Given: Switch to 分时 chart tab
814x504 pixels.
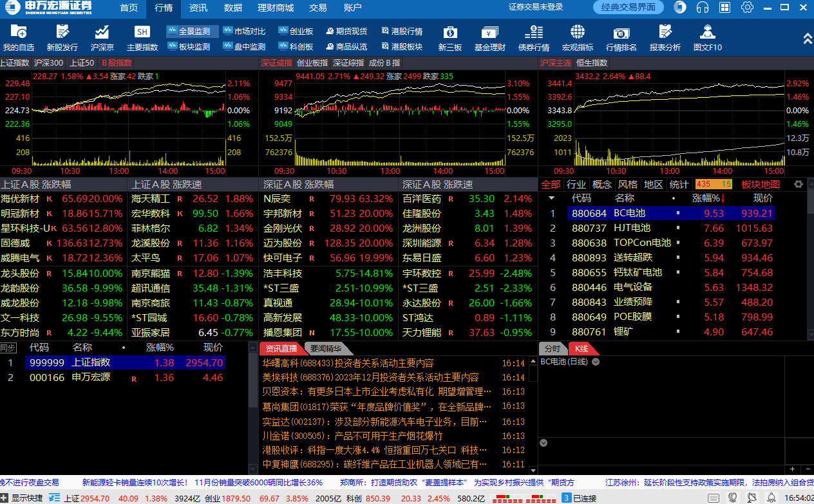Looking at the screenshot, I should pyautogui.click(x=553, y=348).
